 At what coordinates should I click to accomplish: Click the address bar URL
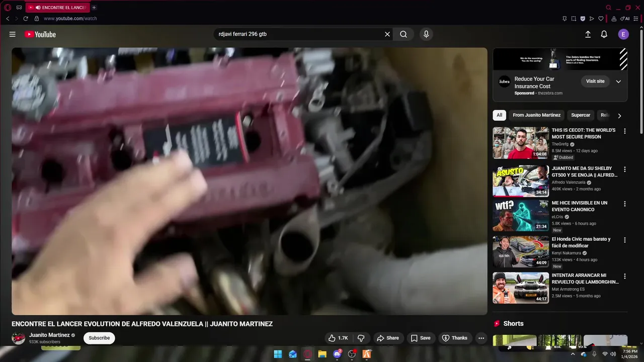pyautogui.click(x=70, y=19)
